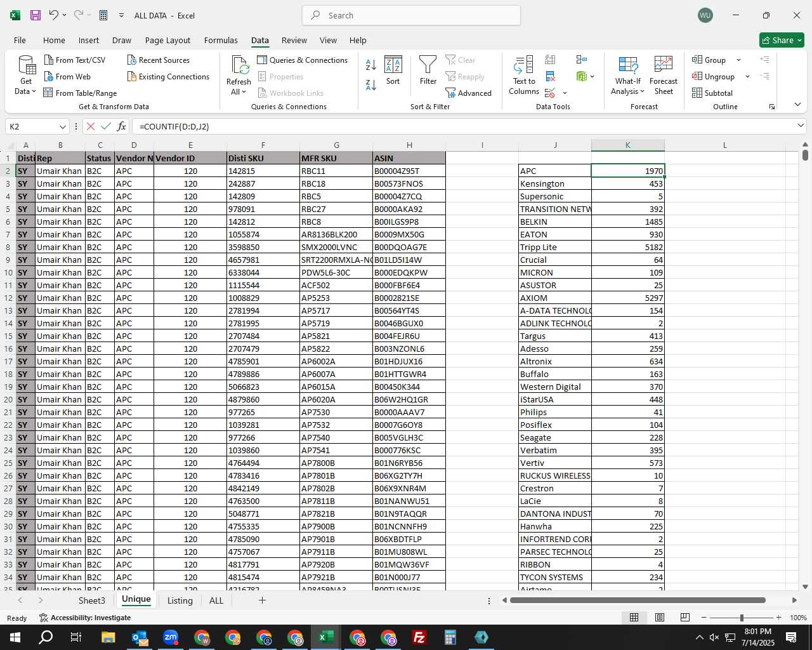This screenshot has height=650, width=812.
Task: Open the ALL worksheet tab
Action: 216,600
